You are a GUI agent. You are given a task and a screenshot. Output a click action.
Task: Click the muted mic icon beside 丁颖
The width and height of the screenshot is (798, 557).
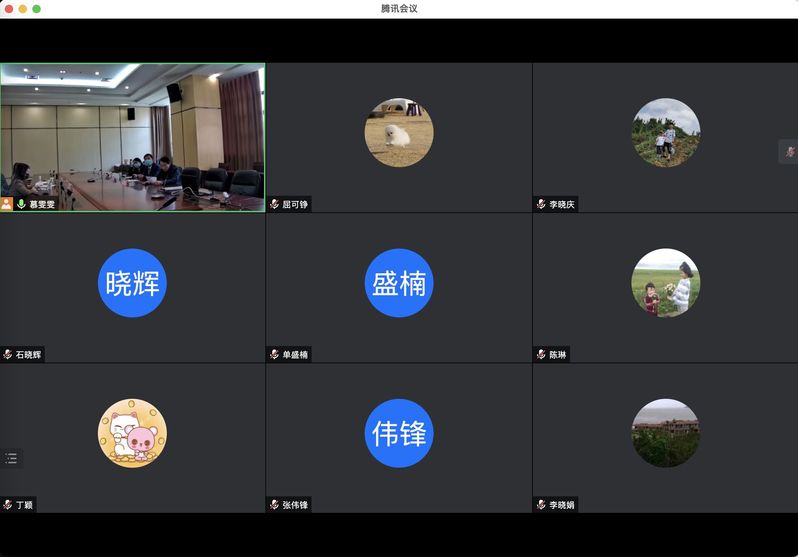coord(8,505)
